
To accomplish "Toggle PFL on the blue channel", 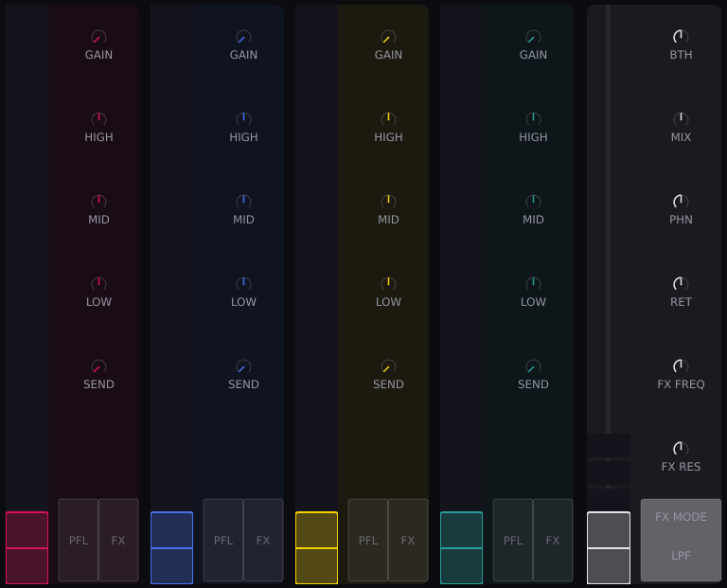I will pyautogui.click(x=223, y=541).
